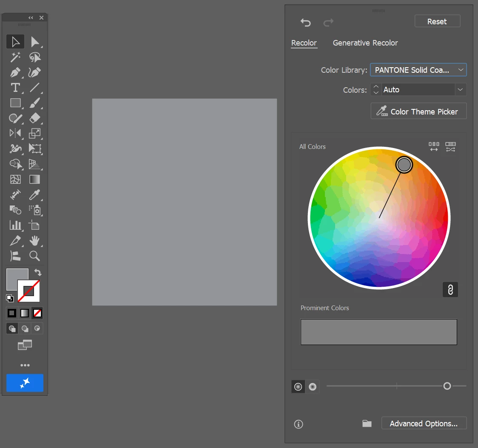Select the Shape Builder tool

pyautogui.click(x=15, y=164)
